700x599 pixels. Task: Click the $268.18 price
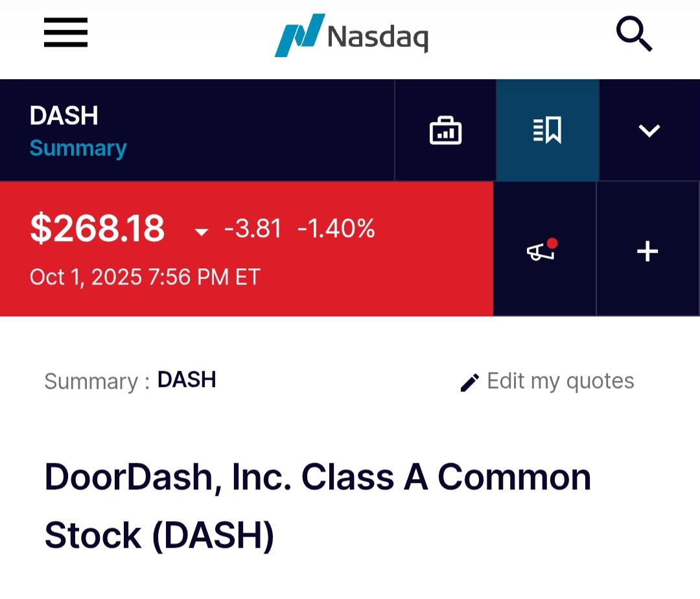click(x=97, y=229)
